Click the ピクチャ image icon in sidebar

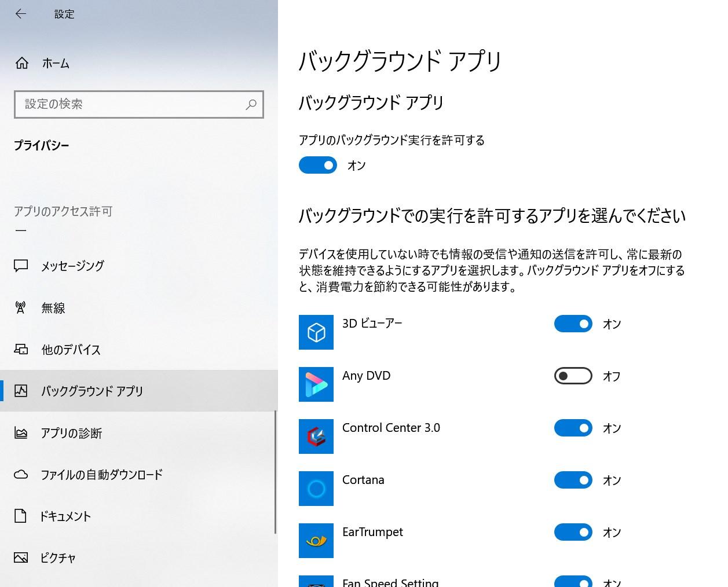click(21, 557)
